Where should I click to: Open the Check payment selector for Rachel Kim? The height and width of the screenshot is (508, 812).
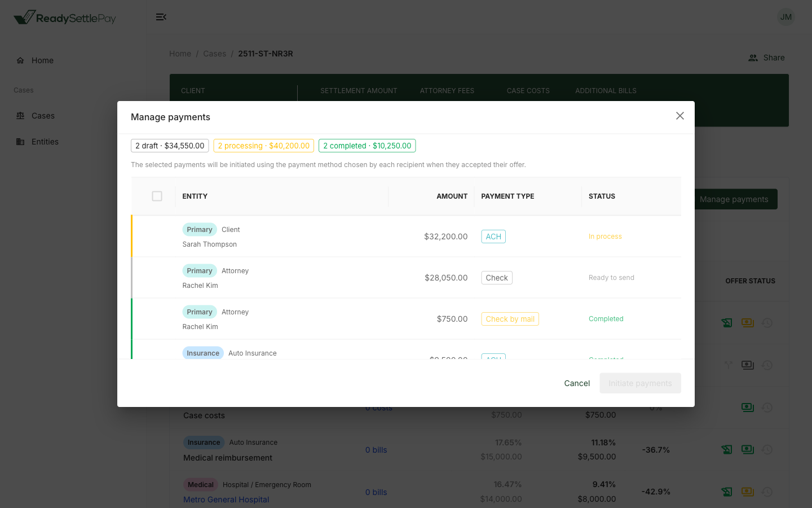pos(496,277)
